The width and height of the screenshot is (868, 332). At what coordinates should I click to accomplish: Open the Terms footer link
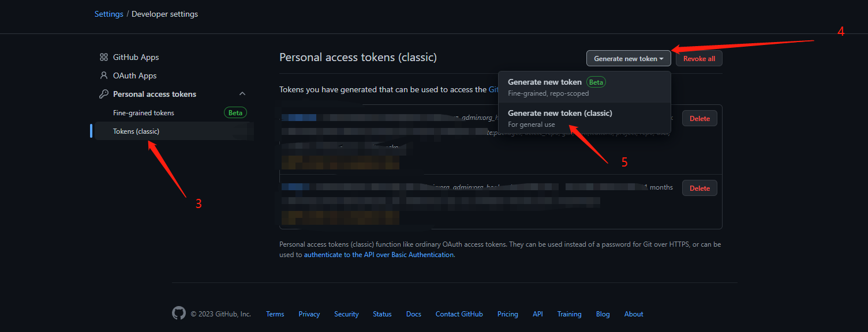pyautogui.click(x=275, y=314)
